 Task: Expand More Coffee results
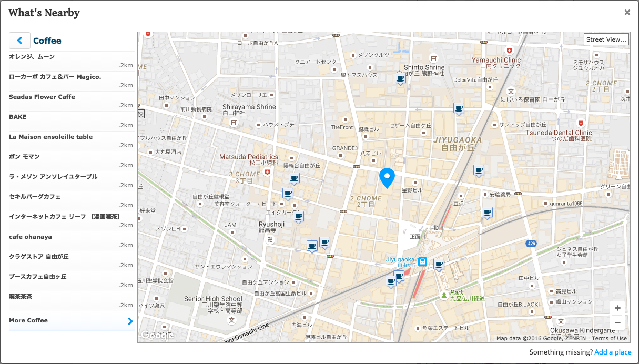[29, 320]
